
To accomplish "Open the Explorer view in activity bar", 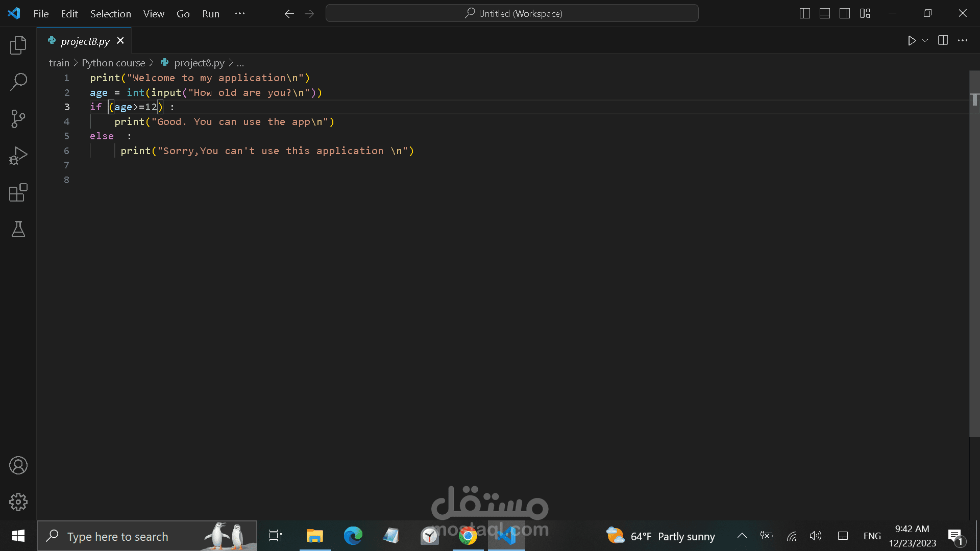I will [18, 45].
